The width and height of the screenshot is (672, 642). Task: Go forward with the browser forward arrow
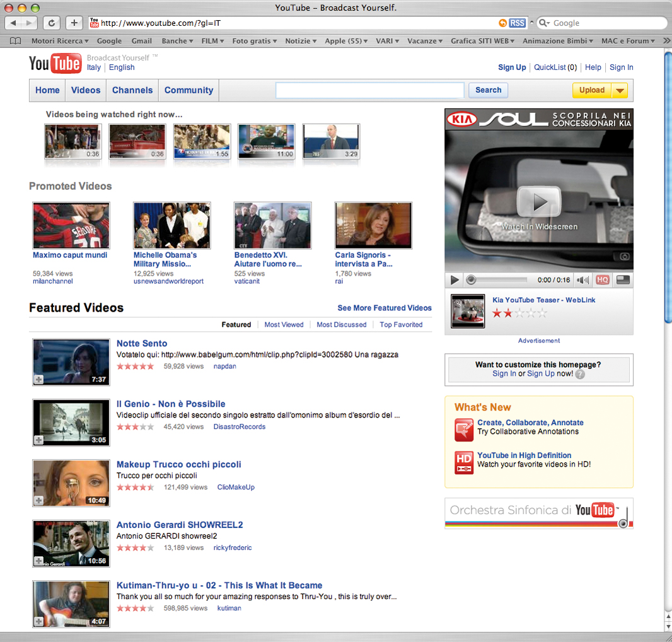coord(29,23)
